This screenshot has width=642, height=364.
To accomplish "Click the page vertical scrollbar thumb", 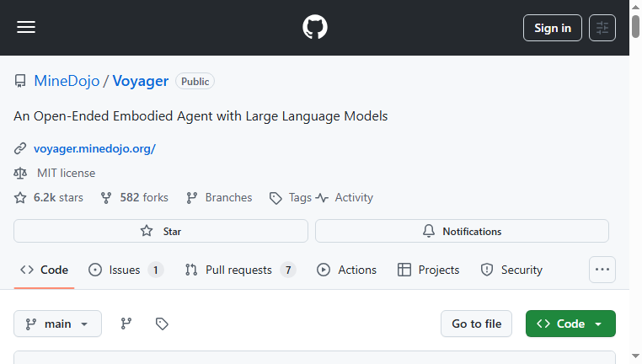I will pyautogui.click(x=635, y=26).
